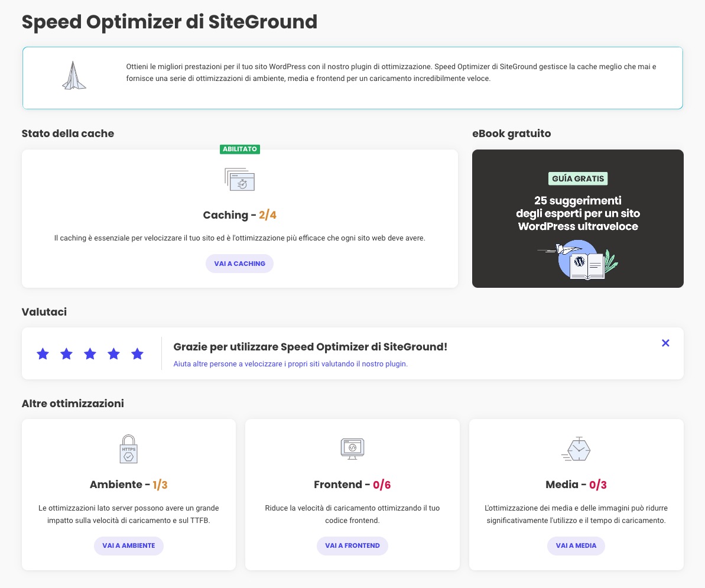Open Vai a Frontend settings
This screenshot has width=705, height=588.
pyautogui.click(x=352, y=545)
